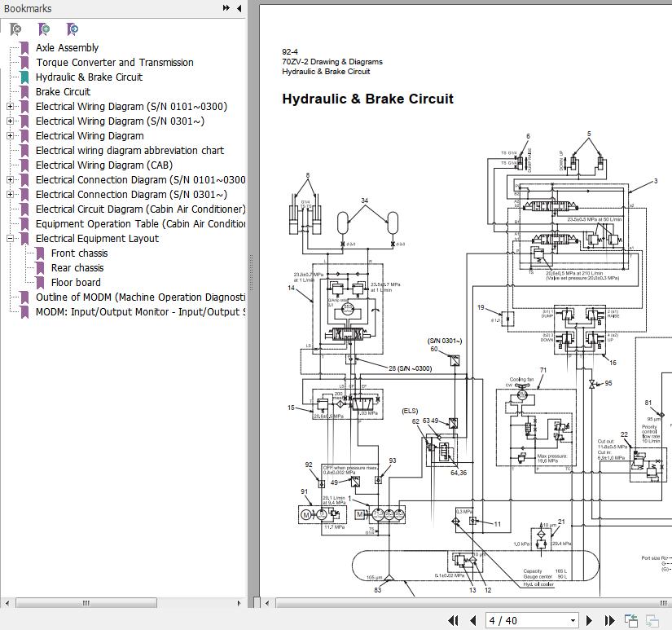Expand the bookmarks panel options arrows

pos(226,7)
